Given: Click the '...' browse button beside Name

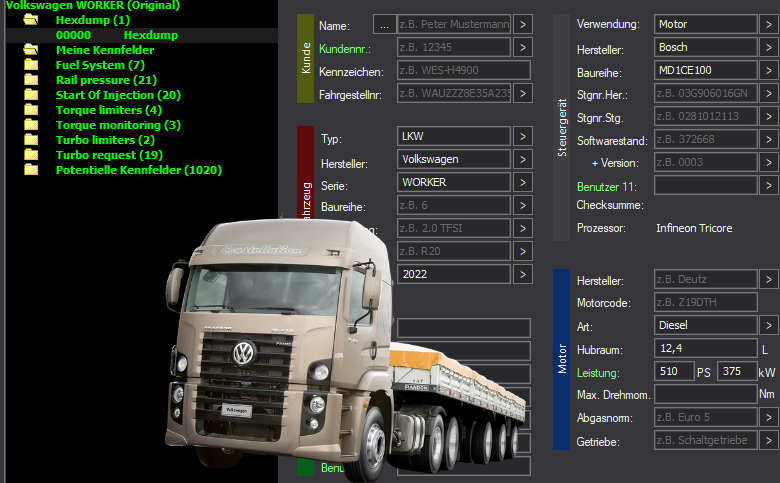Looking at the screenshot, I should click(x=385, y=24).
